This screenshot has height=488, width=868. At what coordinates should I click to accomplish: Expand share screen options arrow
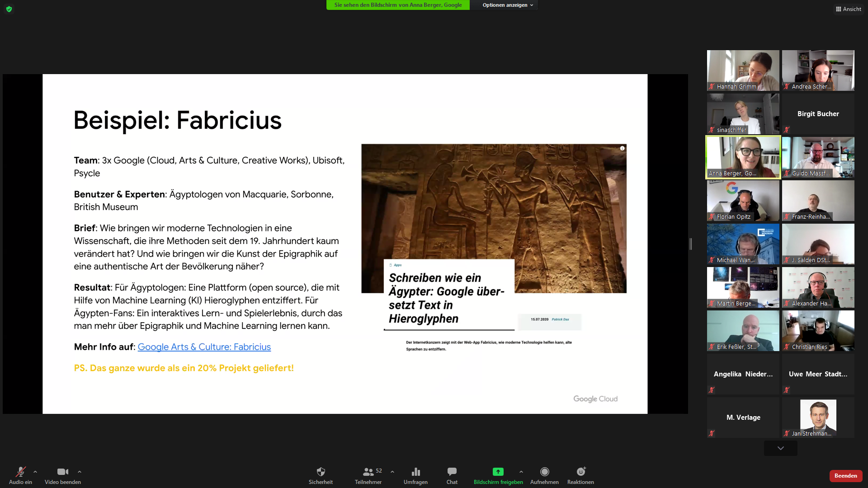click(x=521, y=472)
